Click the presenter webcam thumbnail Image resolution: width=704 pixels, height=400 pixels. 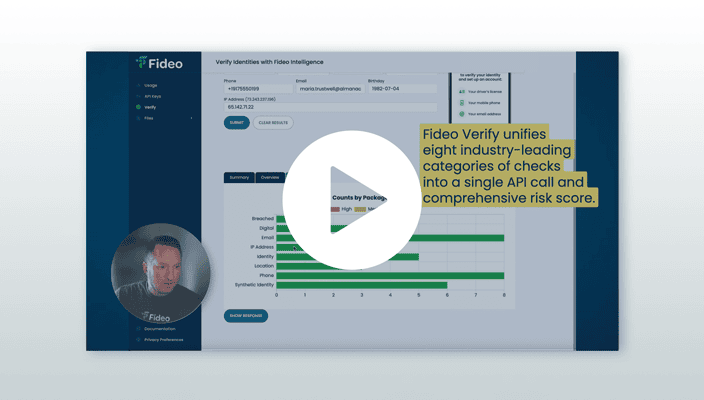[x=160, y=273]
